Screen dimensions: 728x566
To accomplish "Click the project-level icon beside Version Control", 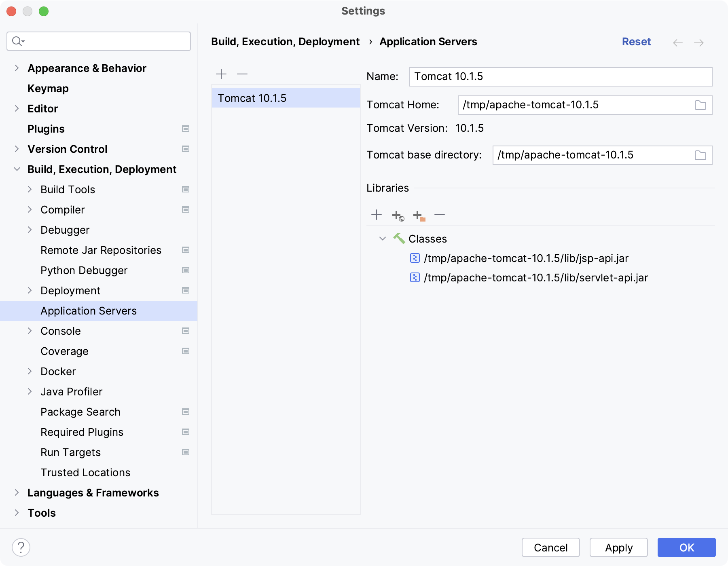I will click(186, 149).
